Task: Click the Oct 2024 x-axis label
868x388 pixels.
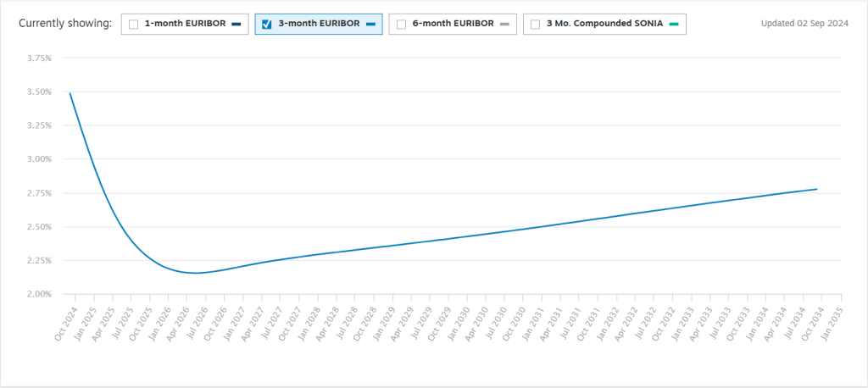Action: 65,323
